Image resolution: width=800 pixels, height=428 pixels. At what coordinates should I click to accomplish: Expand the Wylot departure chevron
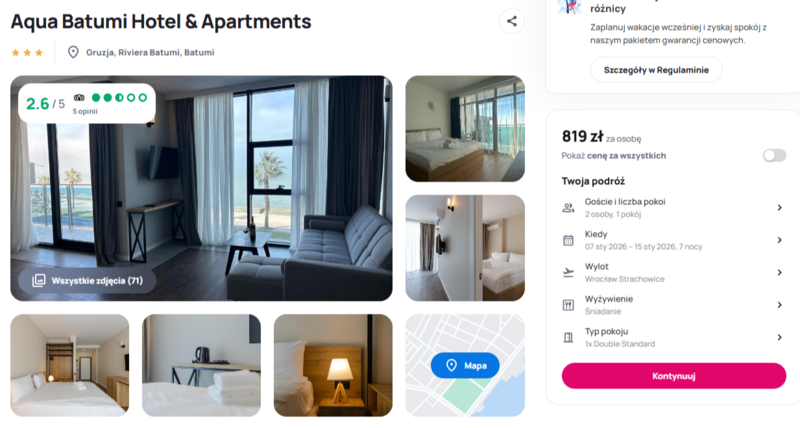tap(779, 272)
